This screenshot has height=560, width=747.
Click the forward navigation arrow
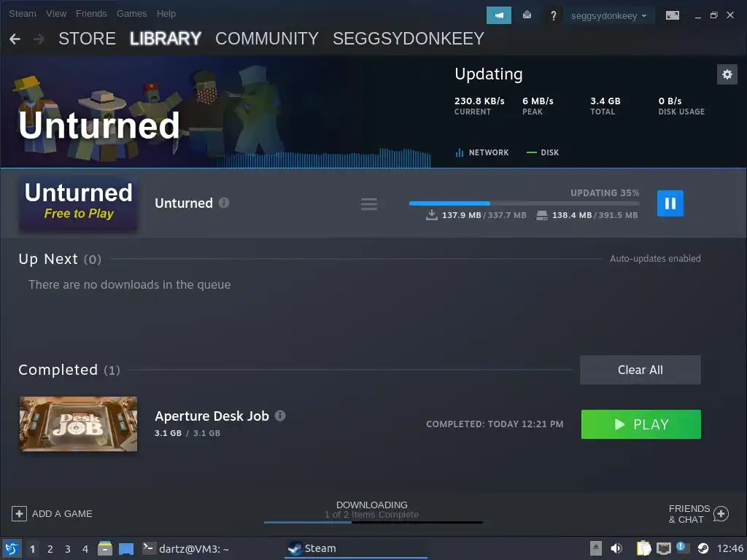coord(39,39)
